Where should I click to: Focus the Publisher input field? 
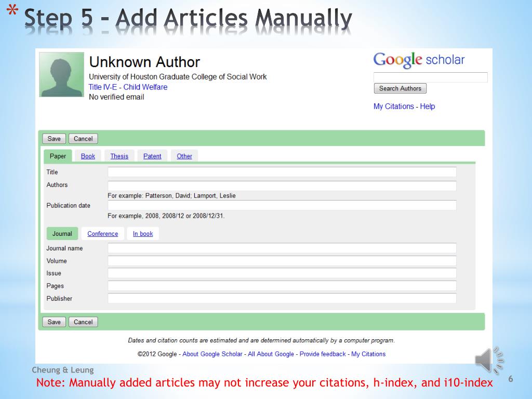[282, 298]
